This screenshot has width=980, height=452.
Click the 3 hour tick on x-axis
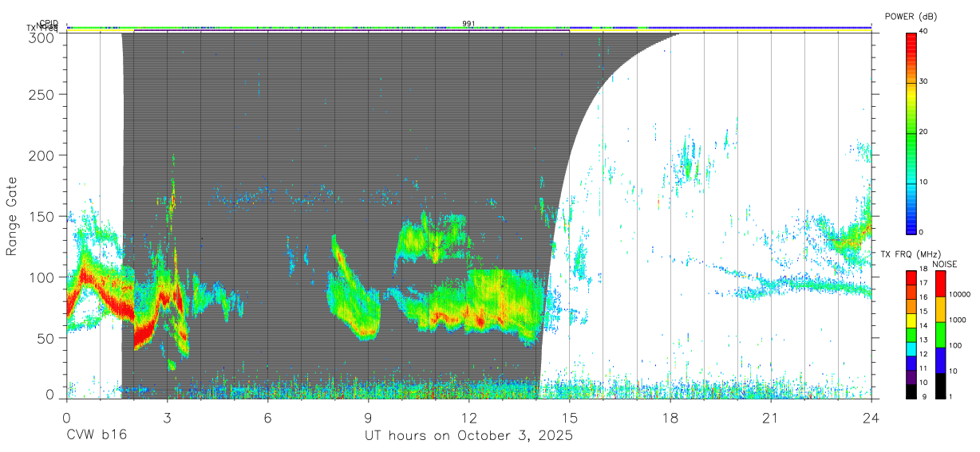point(168,418)
